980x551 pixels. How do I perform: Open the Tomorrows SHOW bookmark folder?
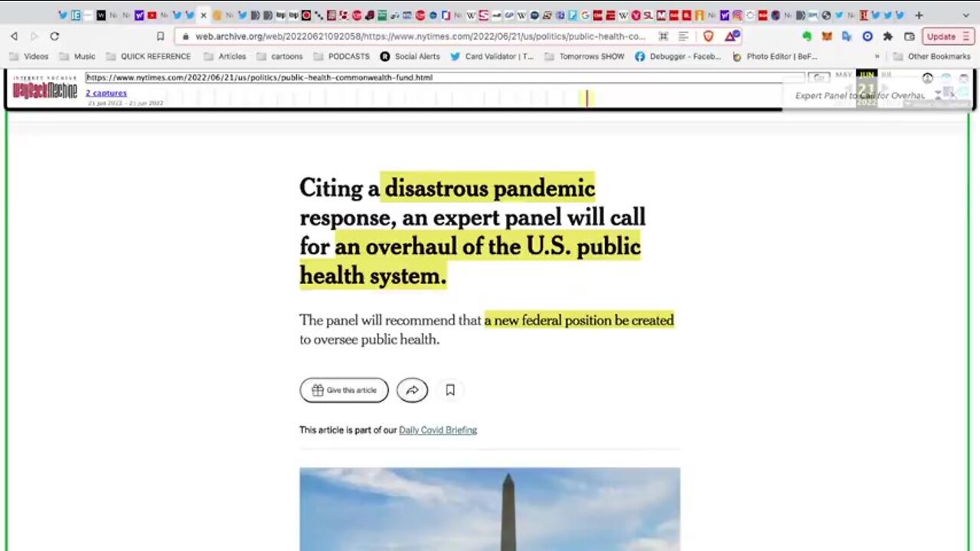point(584,57)
